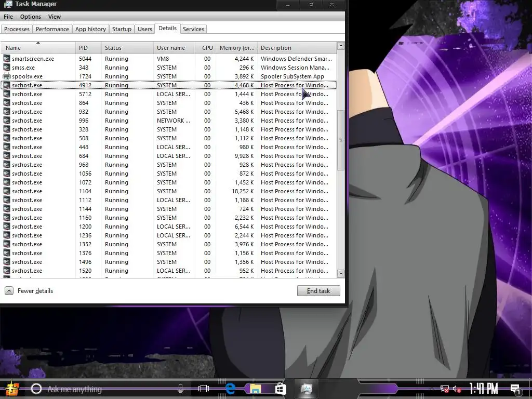Select the Details tab
This screenshot has height=399, width=532.
[168, 28]
